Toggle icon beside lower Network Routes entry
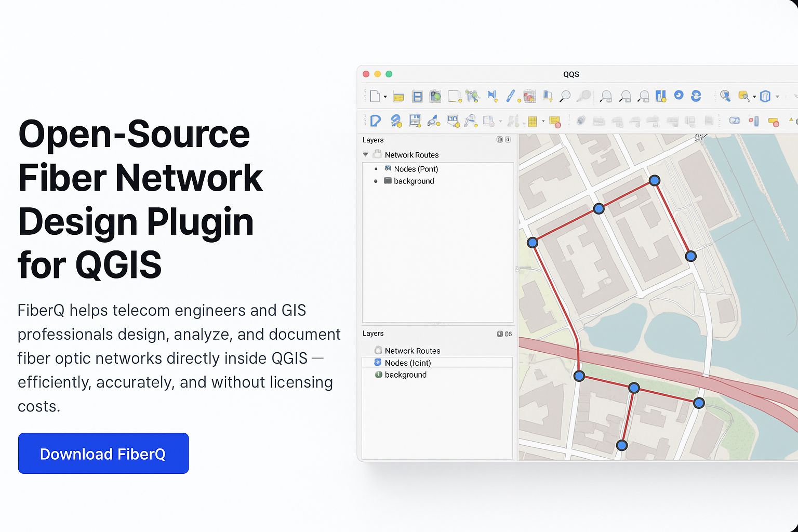This screenshot has width=798, height=532. coord(378,351)
